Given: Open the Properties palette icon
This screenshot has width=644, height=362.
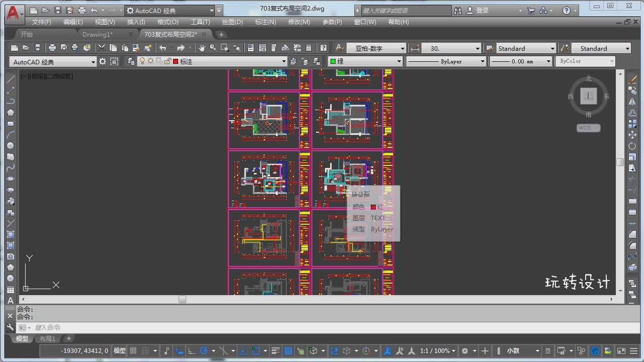Looking at the screenshot, I should tap(251, 48).
